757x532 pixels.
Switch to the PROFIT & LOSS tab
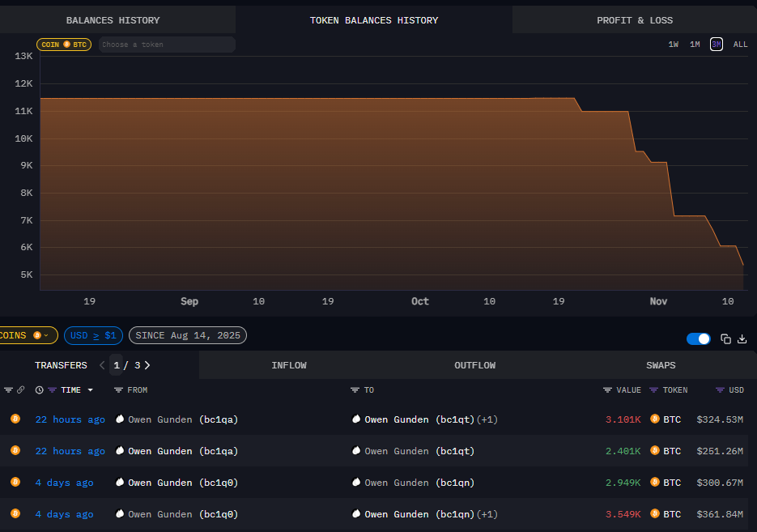(635, 19)
